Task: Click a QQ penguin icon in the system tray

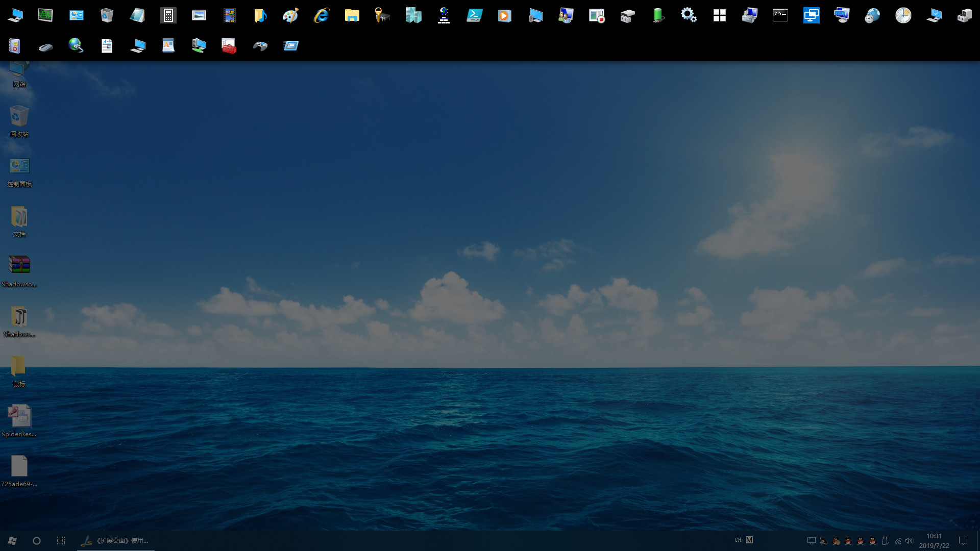Action: tap(848, 540)
